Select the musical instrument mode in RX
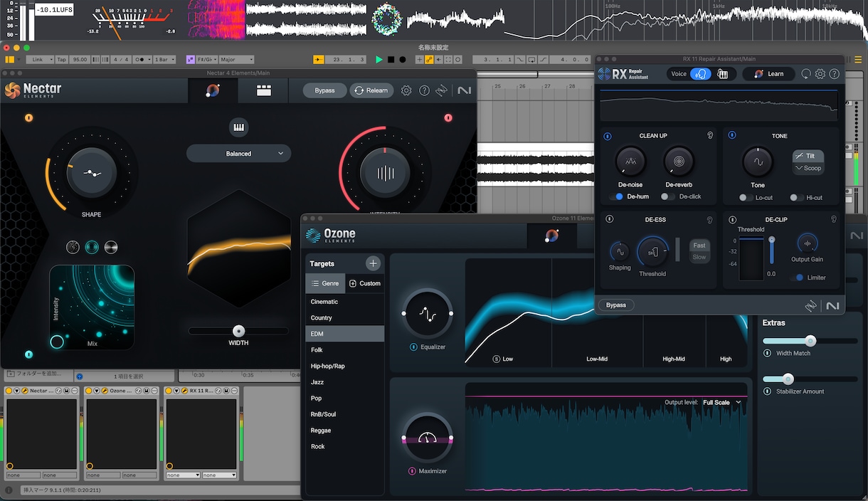Image resolution: width=868 pixels, height=501 pixels. click(723, 74)
